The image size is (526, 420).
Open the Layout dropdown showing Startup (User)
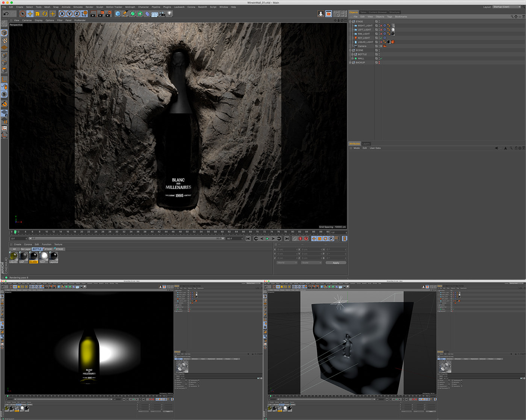507,7
